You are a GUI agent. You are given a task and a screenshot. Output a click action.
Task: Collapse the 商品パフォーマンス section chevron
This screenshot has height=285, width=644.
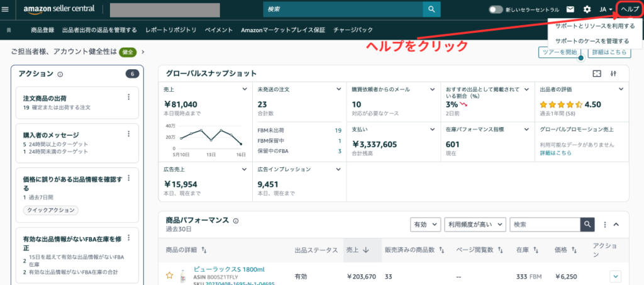click(x=616, y=225)
